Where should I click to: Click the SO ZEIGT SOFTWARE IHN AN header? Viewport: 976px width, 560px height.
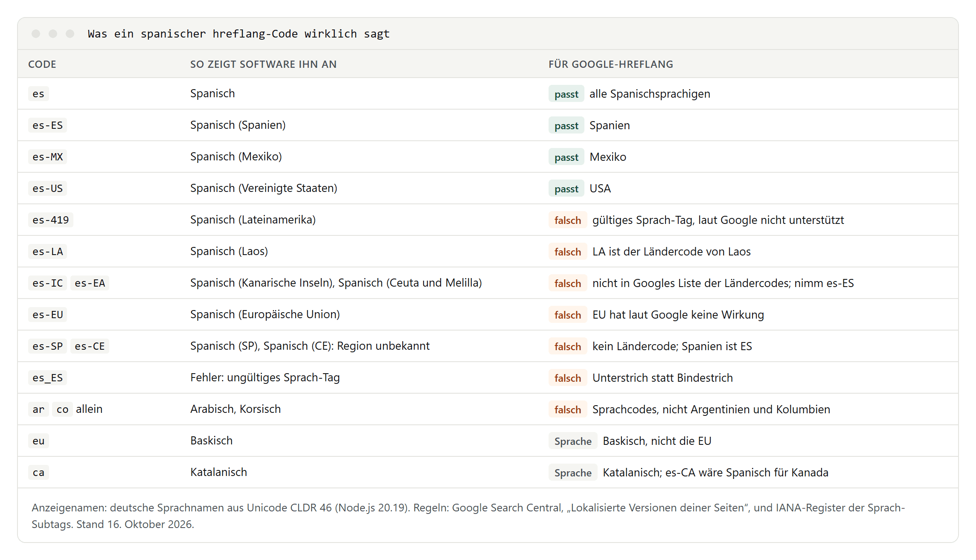point(263,64)
